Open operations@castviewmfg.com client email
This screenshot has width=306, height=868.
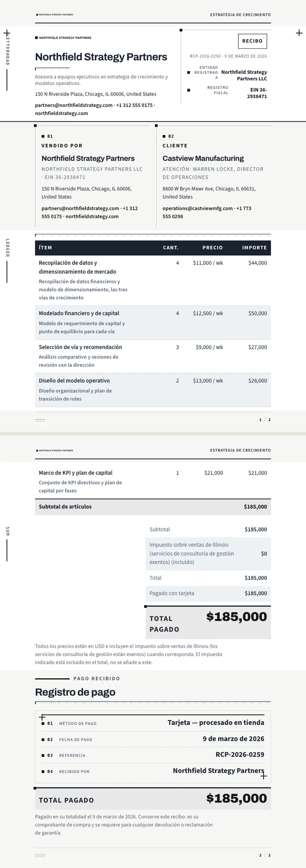point(198,208)
